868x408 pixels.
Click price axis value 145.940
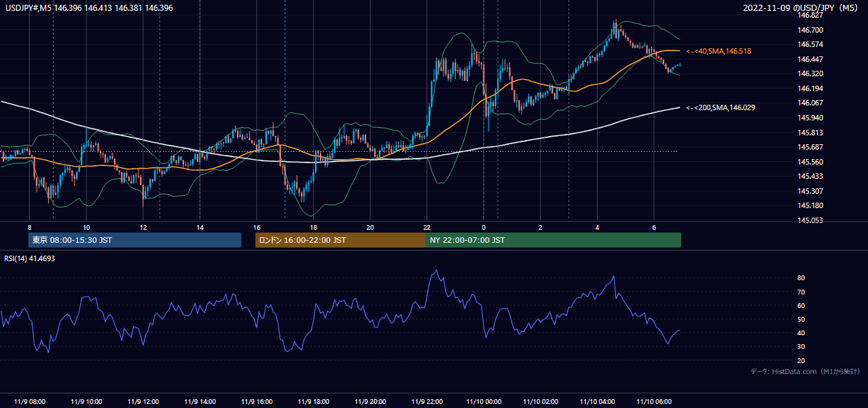(x=811, y=118)
